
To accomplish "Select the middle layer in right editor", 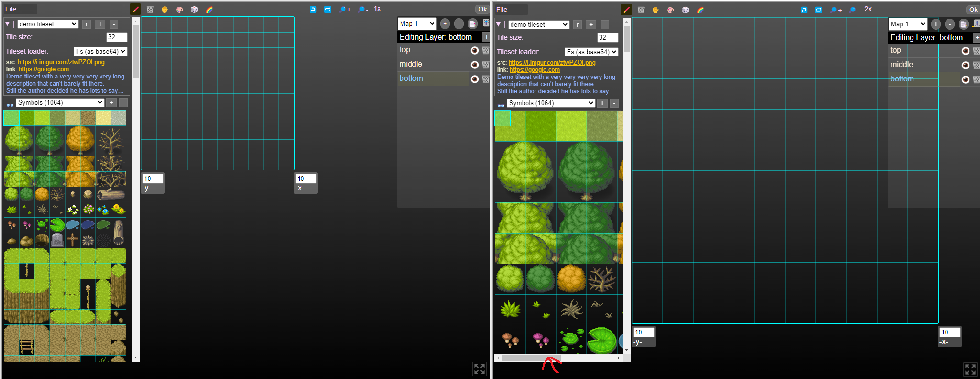I will pos(924,65).
